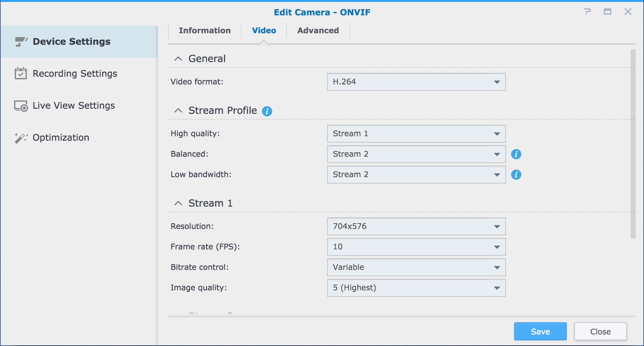Open the Resolution dropdown showing 704x576
The height and width of the screenshot is (346, 644).
click(416, 226)
